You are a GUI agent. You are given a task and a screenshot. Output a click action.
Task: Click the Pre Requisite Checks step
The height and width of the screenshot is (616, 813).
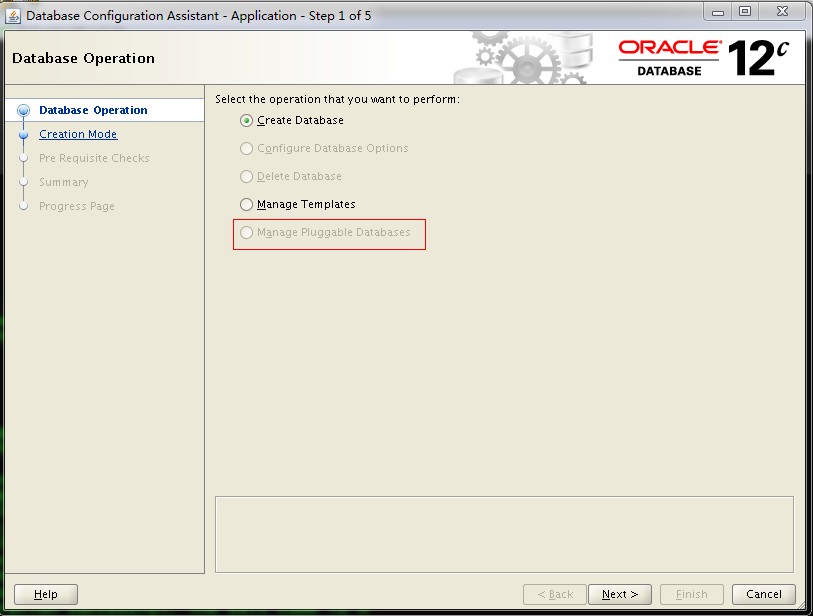(x=94, y=158)
